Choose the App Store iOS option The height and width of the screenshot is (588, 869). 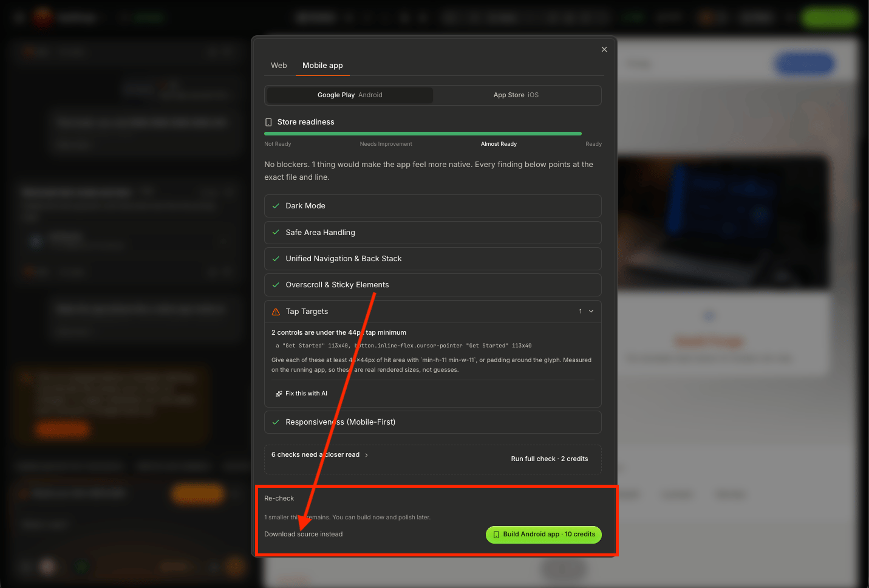click(516, 95)
